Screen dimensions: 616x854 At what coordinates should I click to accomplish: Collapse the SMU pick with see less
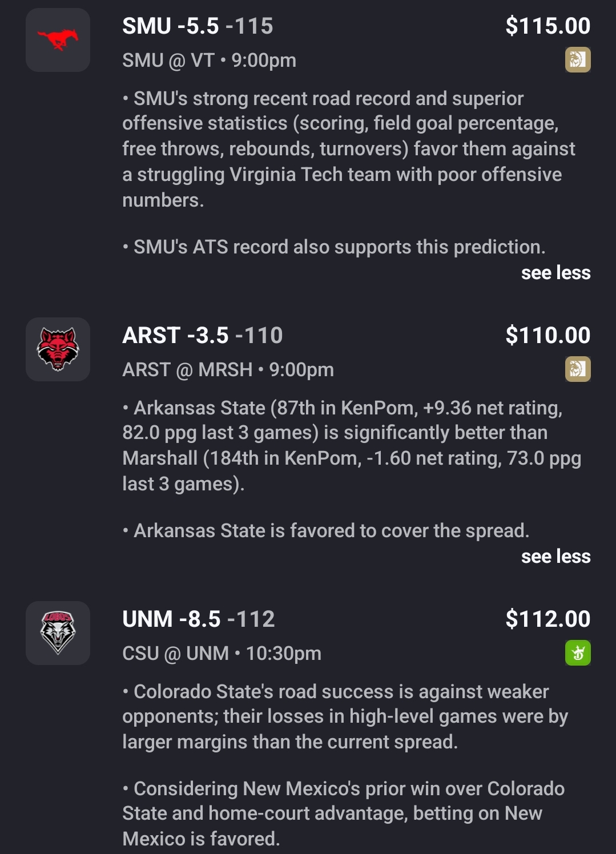coord(555,273)
